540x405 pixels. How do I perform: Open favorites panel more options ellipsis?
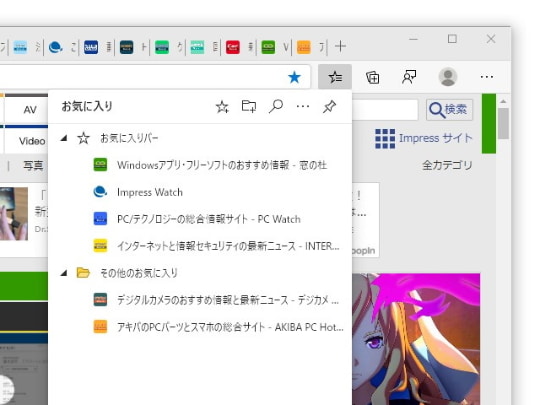303,106
